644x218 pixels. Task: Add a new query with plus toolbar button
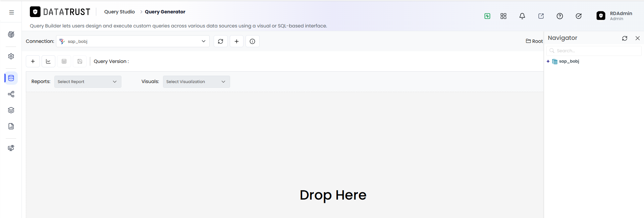point(33,61)
